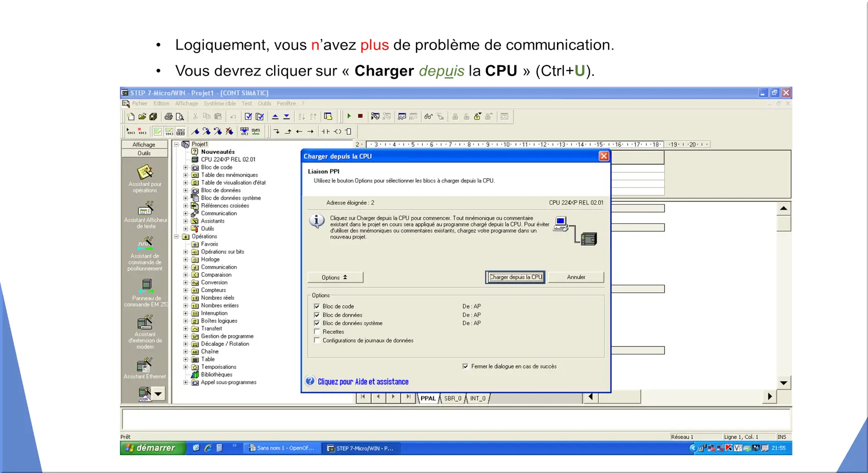Click the New project toolbar icon
Screen dimensions: 868x473
(x=131, y=116)
